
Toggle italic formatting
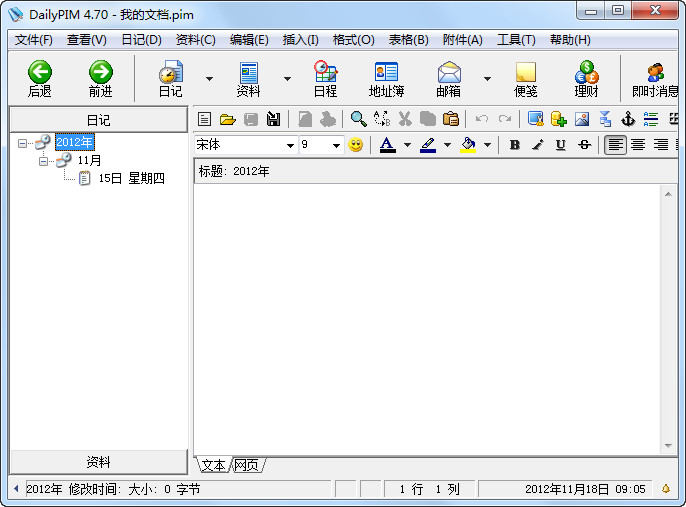[x=538, y=145]
